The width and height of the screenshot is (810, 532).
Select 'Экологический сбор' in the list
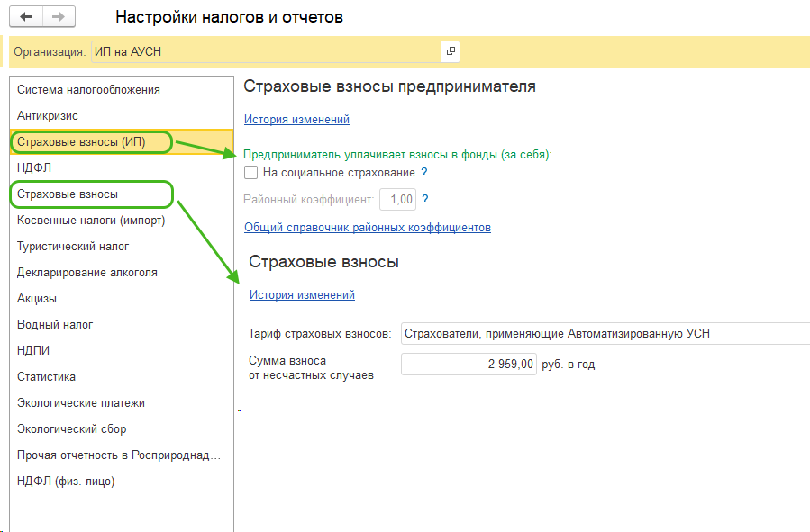coord(72,429)
